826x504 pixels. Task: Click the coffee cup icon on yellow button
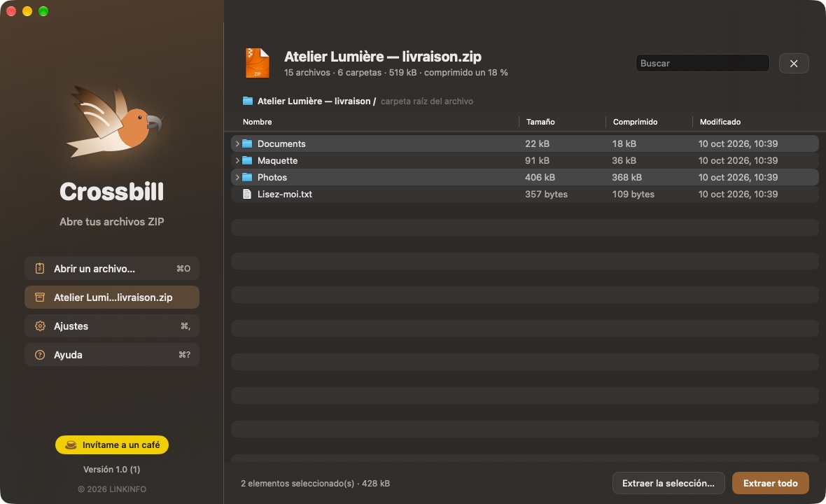(x=71, y=445)
